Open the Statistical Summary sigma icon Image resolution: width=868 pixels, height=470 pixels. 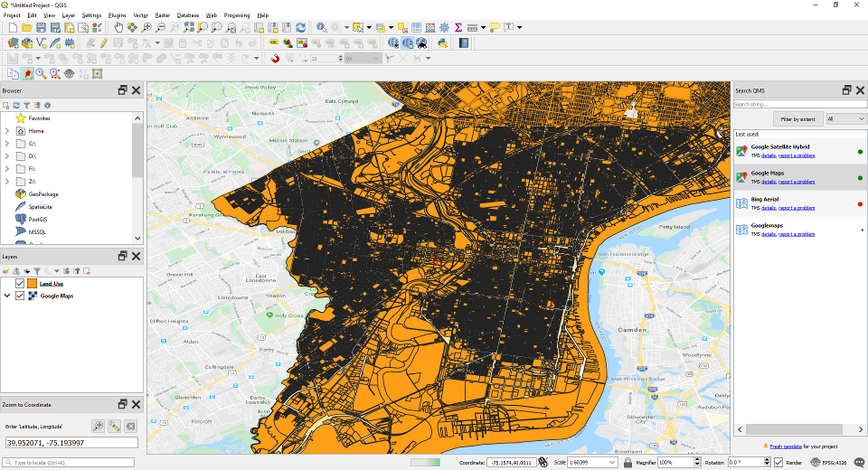coord(458,28)
